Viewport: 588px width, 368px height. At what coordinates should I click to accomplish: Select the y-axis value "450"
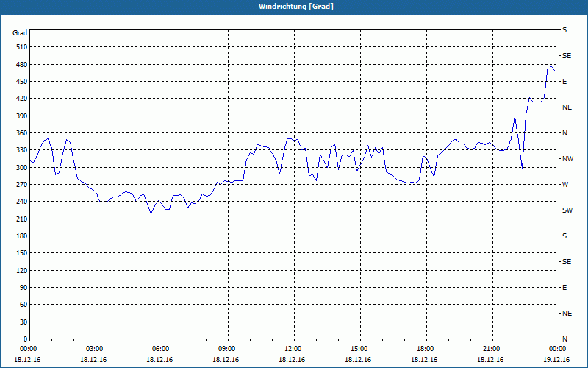click(22, 82)
